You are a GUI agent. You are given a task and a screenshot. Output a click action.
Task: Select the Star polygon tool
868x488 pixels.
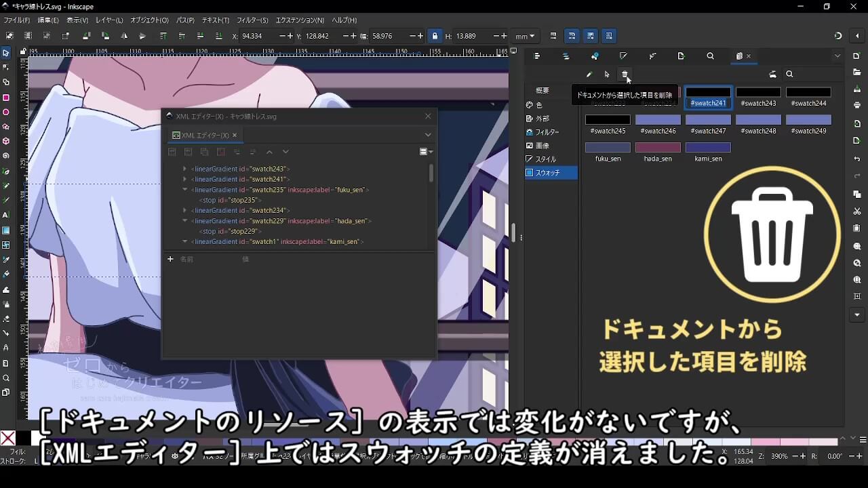(6, 127)
